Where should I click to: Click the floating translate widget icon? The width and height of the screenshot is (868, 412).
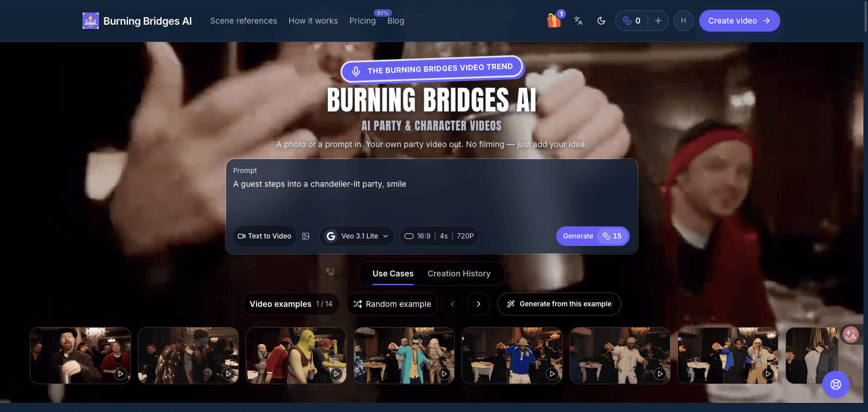(851, 334)
